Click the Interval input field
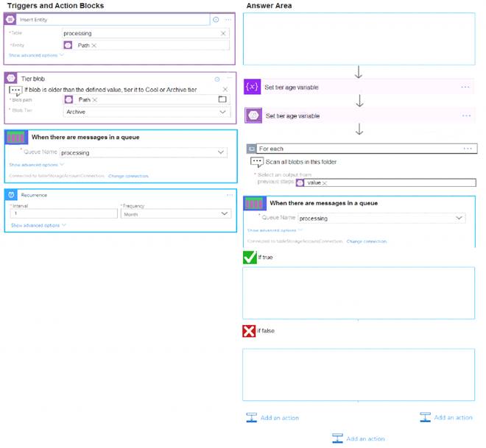486x448 pixels. (x=63, y=213)
